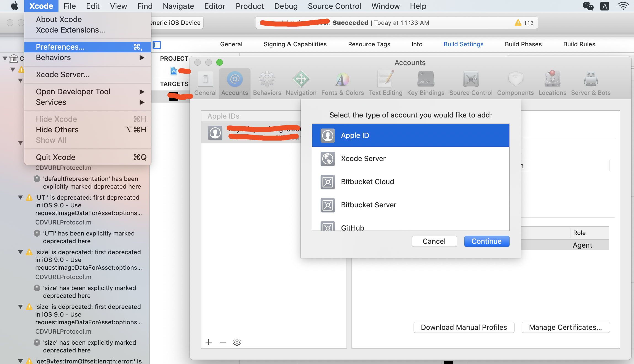Click Continue to add the account
Image resolution: width=634 pixels, height=364 pixels.
point(487,241)
